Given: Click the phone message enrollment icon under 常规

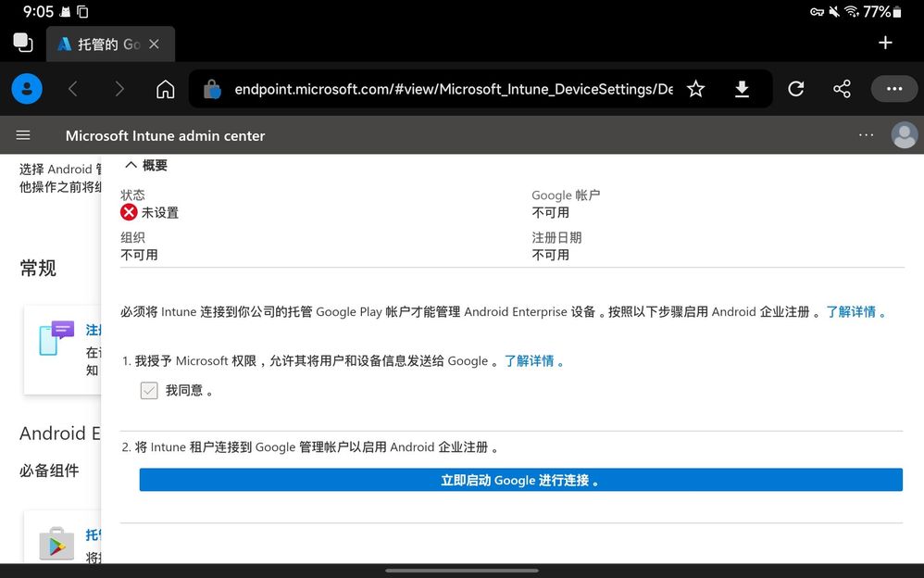Looking at the screenshot, I should [56, 337].
